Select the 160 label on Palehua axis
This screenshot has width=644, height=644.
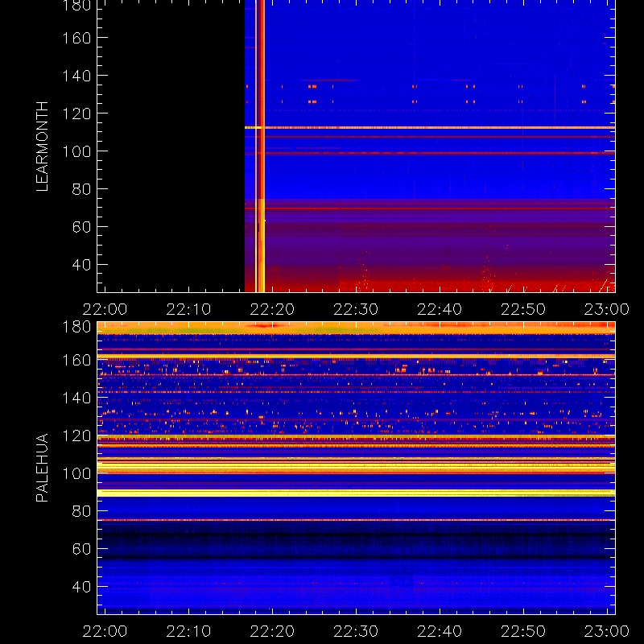76,360
